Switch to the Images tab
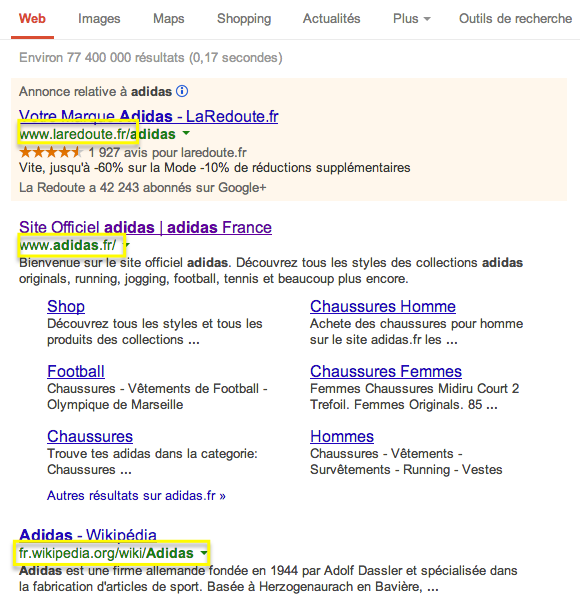Viewport: 580px width, 606px height. (99, 19)
